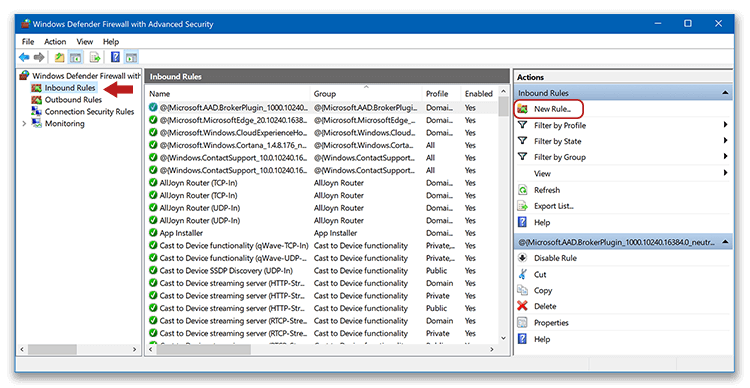The image size is (750, 388).
Task: Click the Disable Rule icon
Action: pos(522,258)
